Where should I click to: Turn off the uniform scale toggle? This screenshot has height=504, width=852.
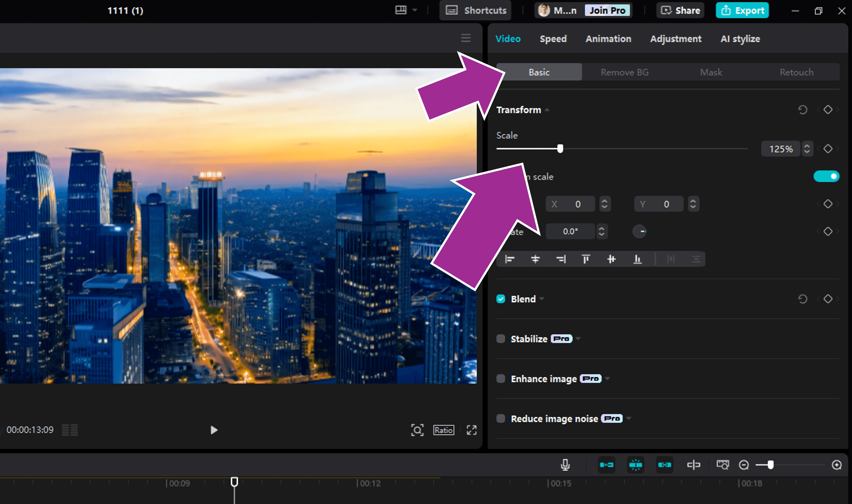click(x=826, y=176)
